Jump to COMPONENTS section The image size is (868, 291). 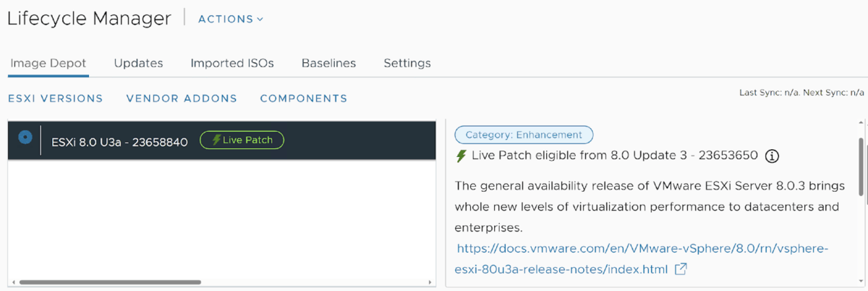pyautogui.click(x=304, y=98)
